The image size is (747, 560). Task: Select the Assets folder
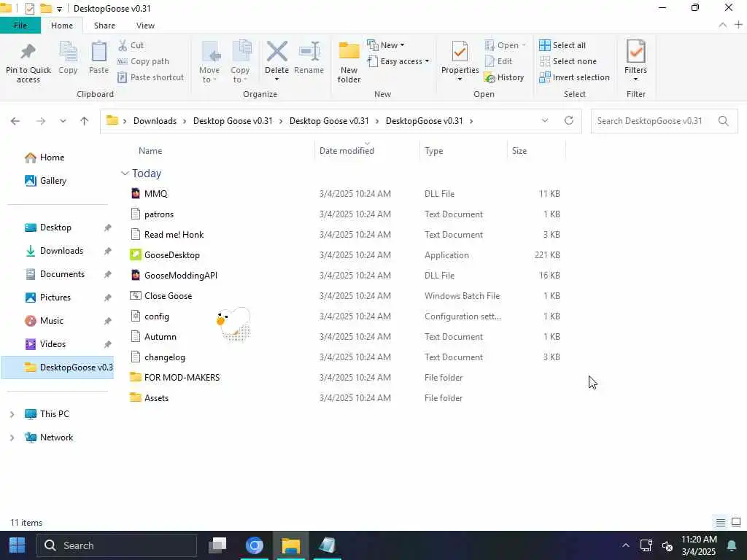[156, 398]
